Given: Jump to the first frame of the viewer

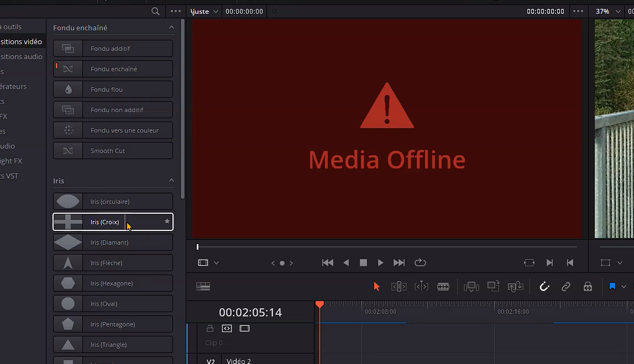Looking at the screenshot, I should 328,263.
